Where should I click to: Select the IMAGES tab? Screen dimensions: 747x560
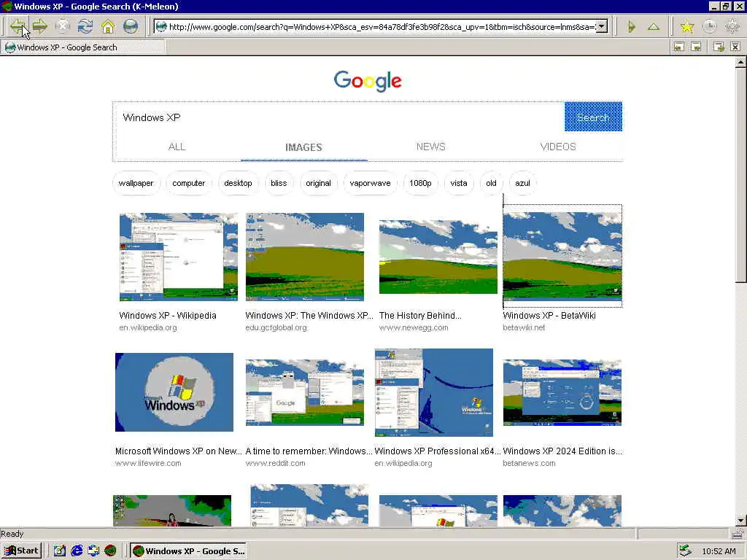point(303,147)
